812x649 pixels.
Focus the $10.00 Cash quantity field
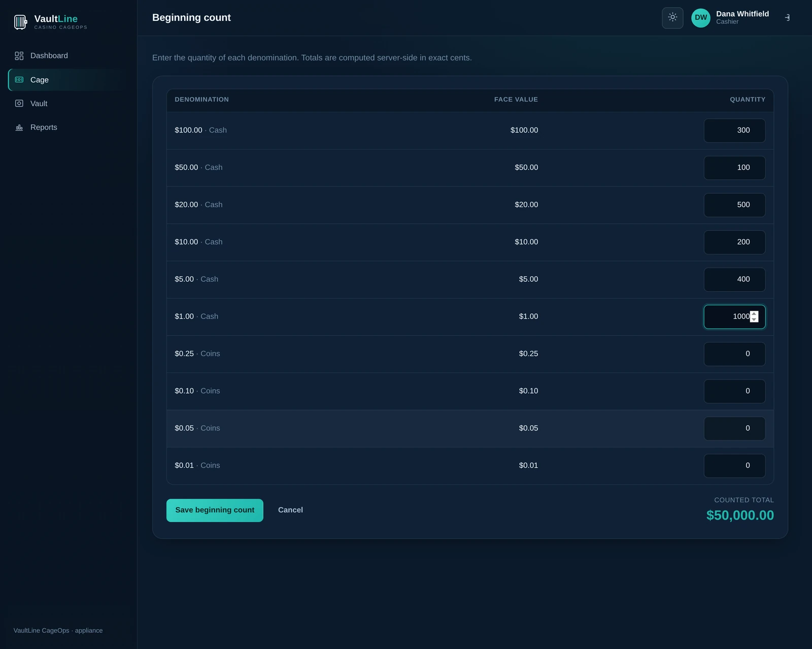point(734,242)
